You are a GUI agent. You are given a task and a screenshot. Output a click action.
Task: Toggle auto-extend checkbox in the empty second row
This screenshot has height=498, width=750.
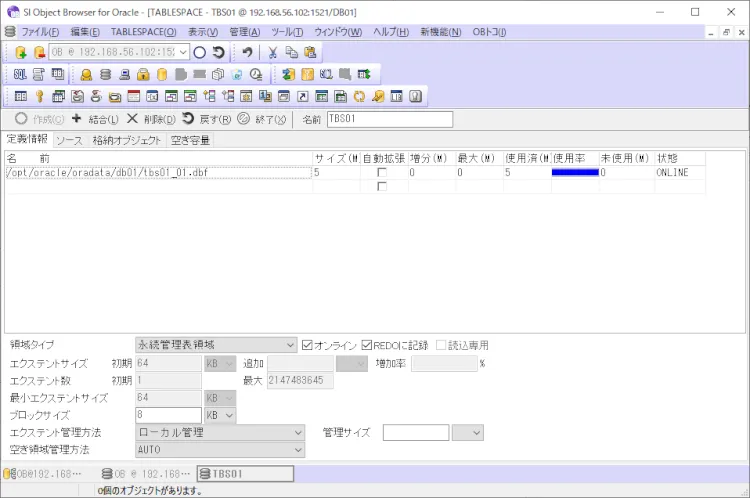click(x=382, y=186)
